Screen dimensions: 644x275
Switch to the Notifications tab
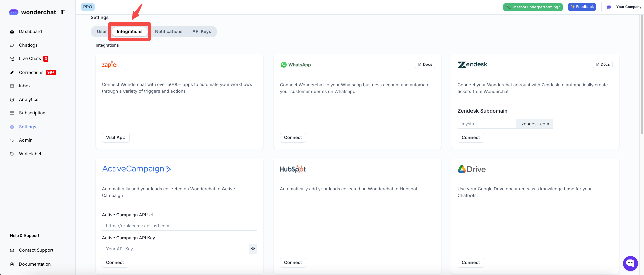click(168, 32)
